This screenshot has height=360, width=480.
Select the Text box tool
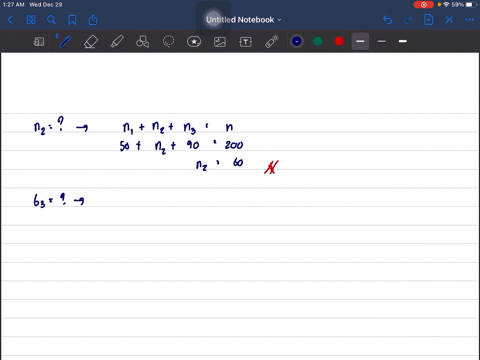[x=245, y=42]
